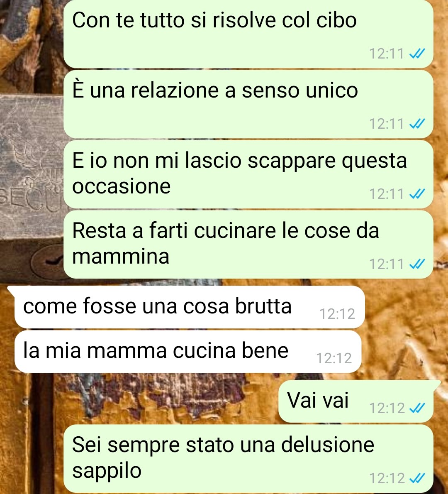Click the read ticks beside 'sappilo' message
This screenshot has width=448, height=494.
[417, 479]
